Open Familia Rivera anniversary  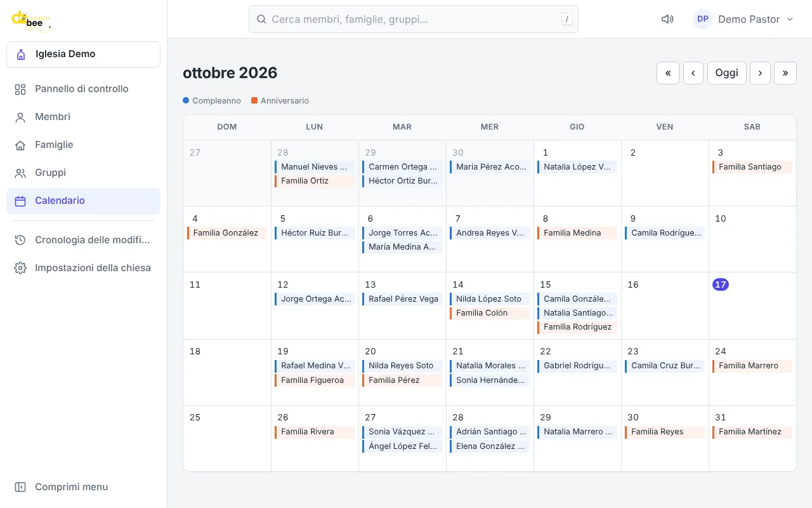click(x=315, y=432)
